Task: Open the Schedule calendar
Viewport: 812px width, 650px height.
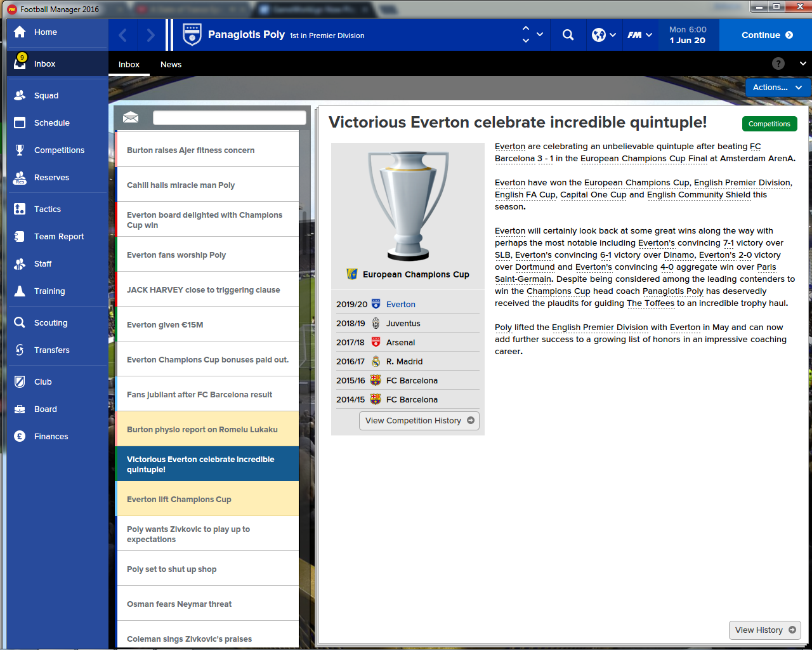Action: tap(57, 123)
